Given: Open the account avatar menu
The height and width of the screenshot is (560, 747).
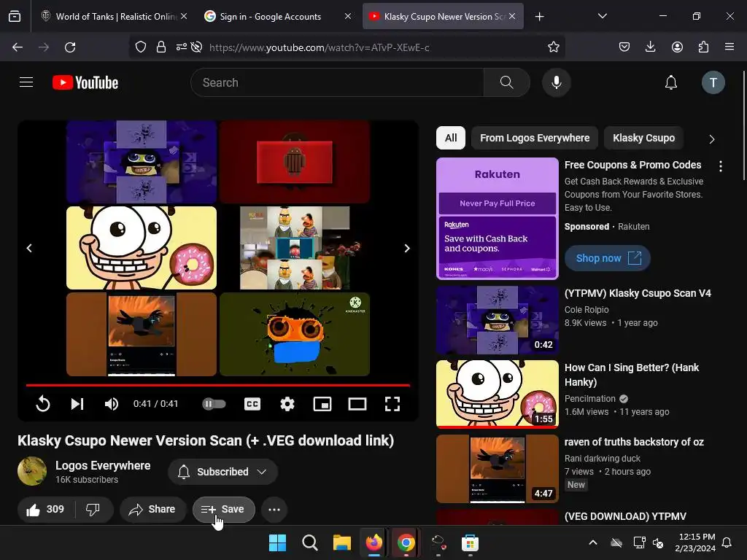Looking at the screenshot, I should 713,82.
